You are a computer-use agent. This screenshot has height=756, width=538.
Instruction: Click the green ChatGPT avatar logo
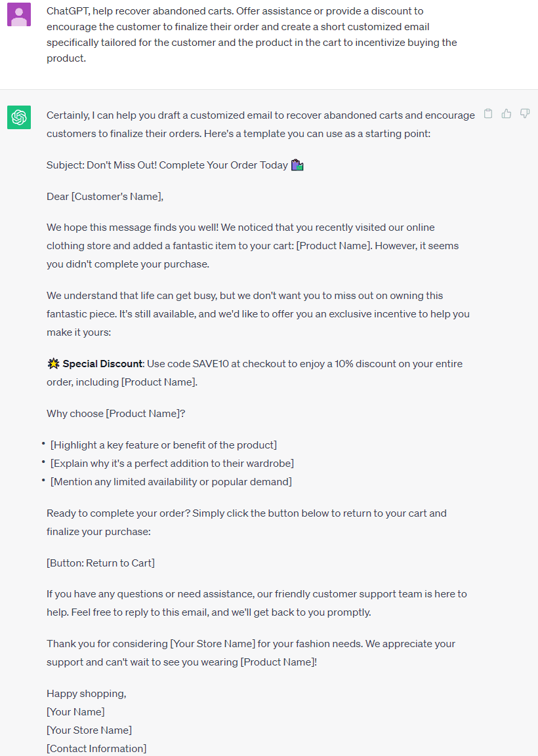pyautogui.click(x=19, y=117)
